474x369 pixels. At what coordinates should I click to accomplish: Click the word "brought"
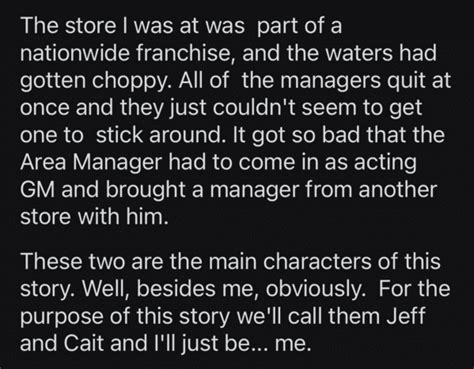145,191
